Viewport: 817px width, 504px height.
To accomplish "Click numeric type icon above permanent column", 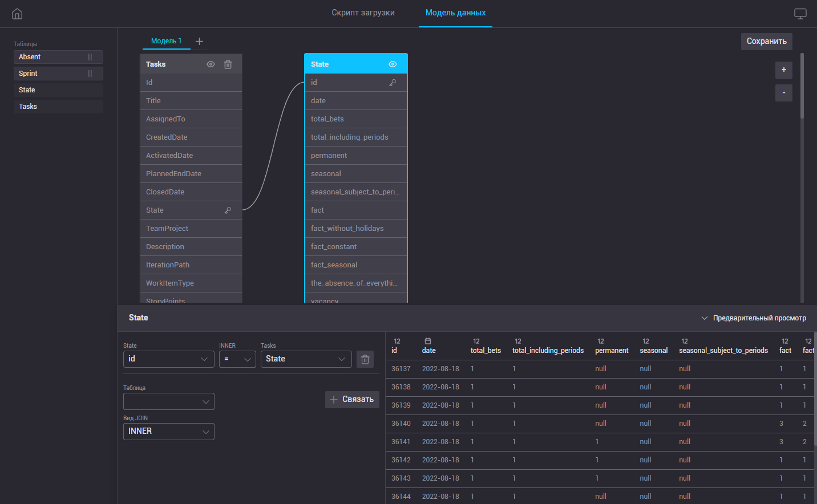I will 601,341.
